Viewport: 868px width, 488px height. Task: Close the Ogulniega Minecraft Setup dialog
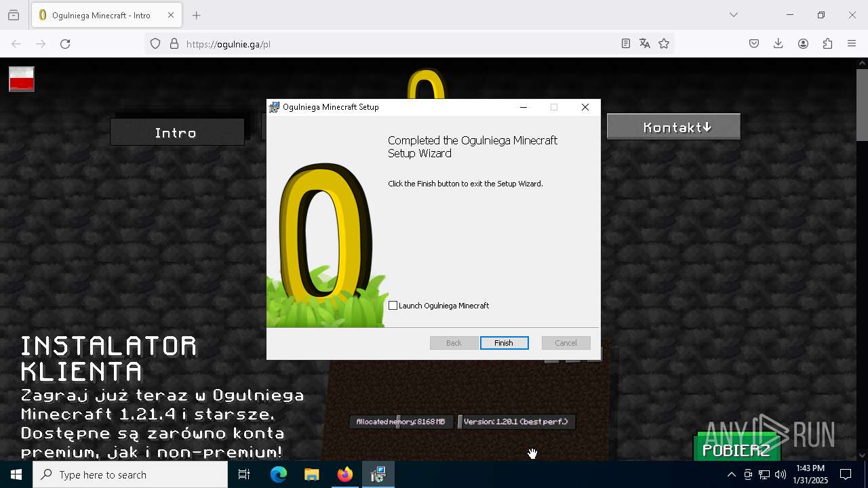pos(585,107)
